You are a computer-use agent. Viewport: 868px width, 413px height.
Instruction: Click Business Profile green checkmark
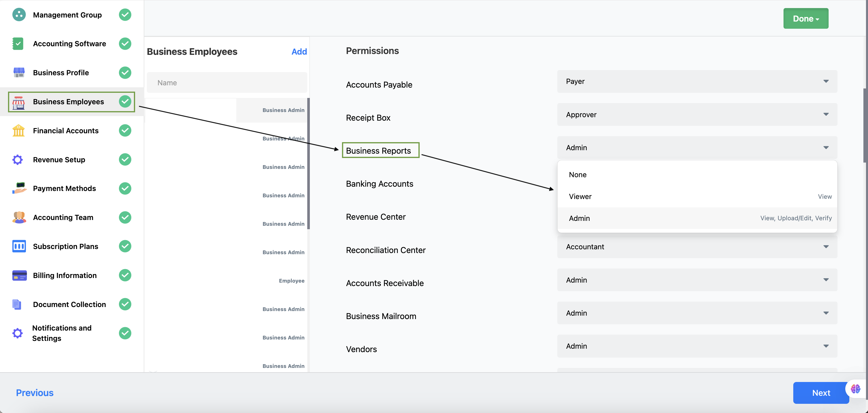tap(125, 72)
